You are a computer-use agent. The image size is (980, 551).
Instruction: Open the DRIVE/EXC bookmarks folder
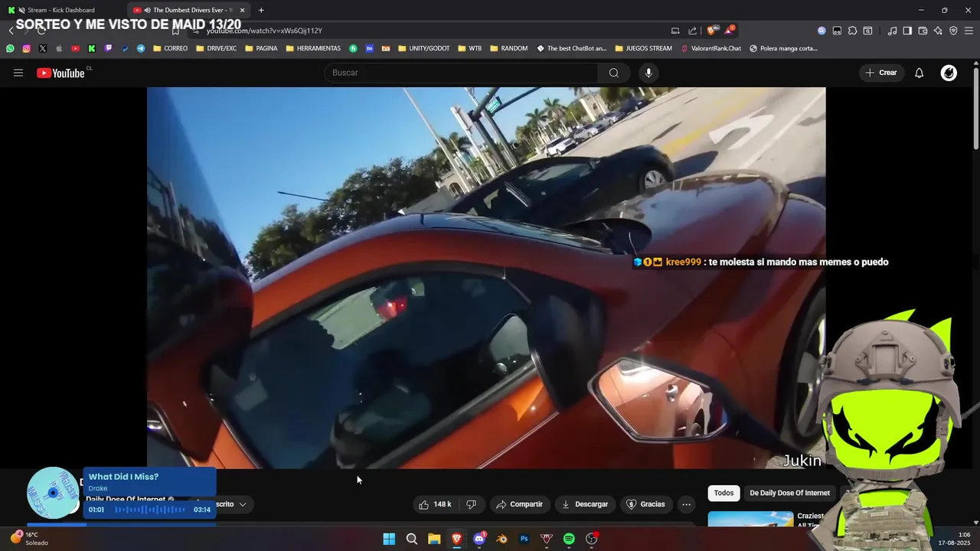point(216,48)
